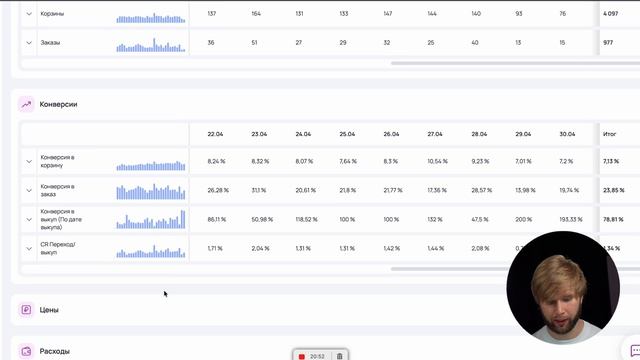Stop the screen recording with red button
This screenshot has width=640, height=360.
(302, 356)
